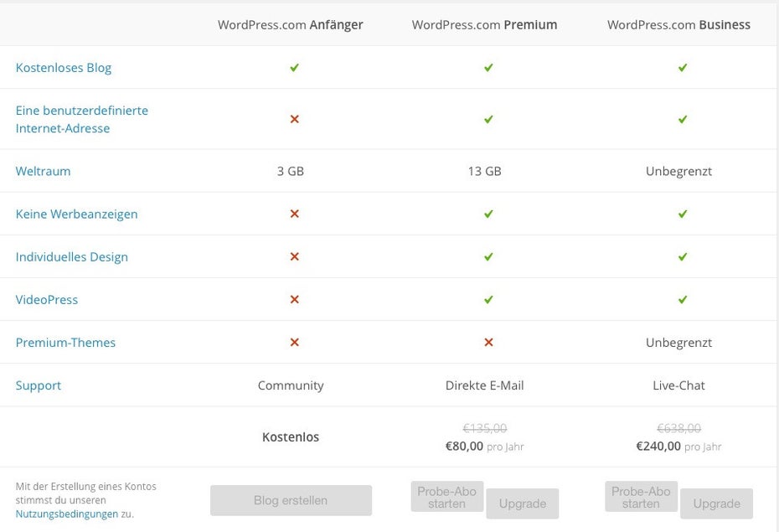Click the Community support value
This screenshot has width=779, height=532.
[x=291, y=385]
